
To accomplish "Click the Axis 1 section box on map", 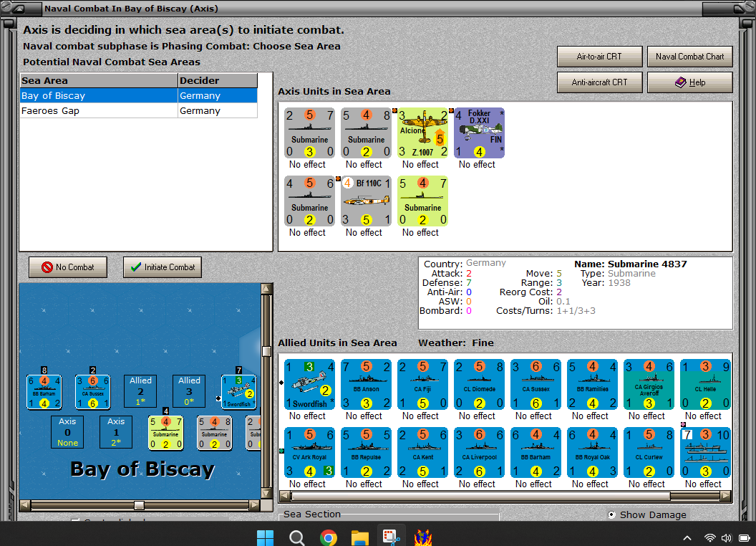I will [116, 432].
